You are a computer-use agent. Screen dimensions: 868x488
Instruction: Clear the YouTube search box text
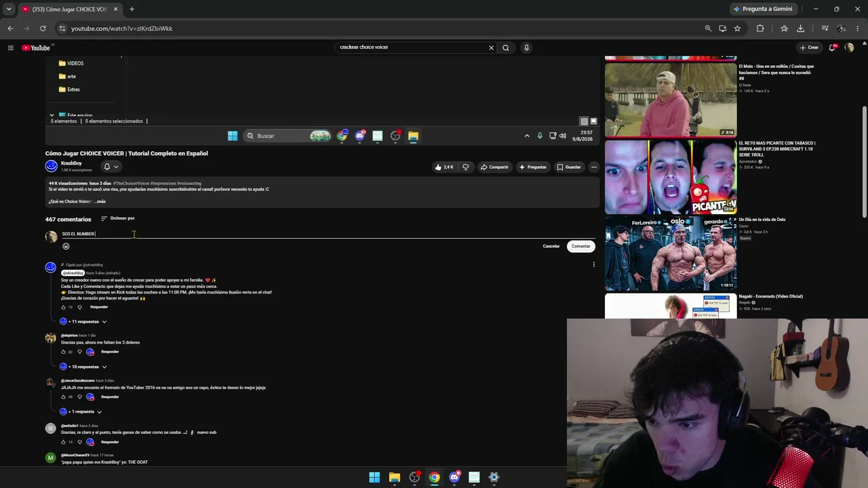pos(491,47)
